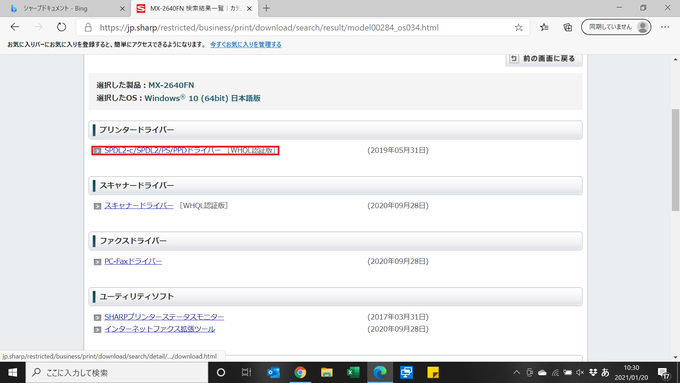The width and height of the screenshot is (680, 383).
Task: Open the SPDL2-c/SPDL2/PS/PPD driver link
Action: point(163,151)
